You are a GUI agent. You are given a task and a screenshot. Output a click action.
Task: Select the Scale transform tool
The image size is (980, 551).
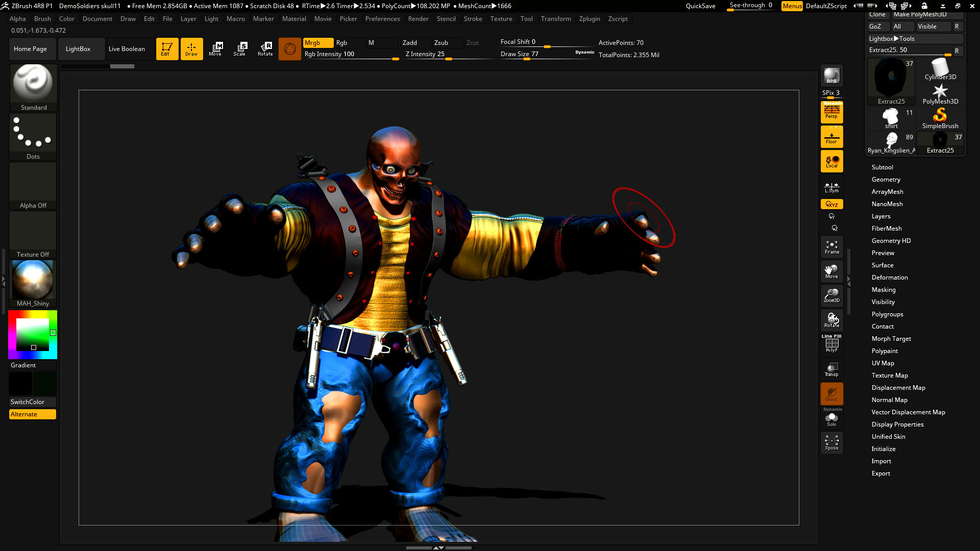240,49
